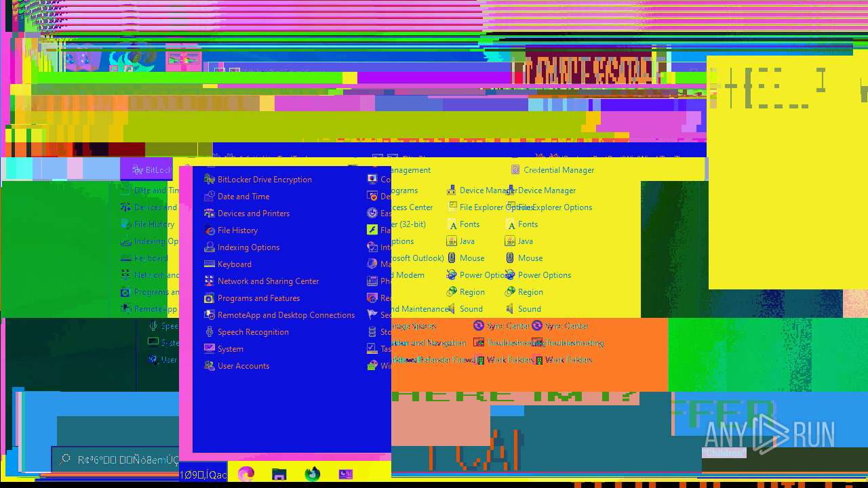
Task: Click Control Panel taskbar icon
Action: 345,474
